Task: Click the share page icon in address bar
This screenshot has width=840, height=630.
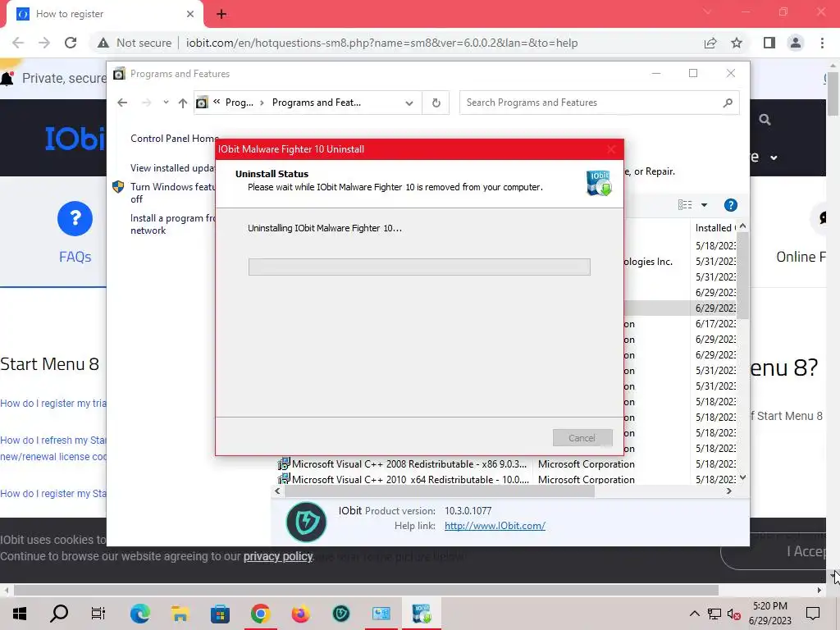Action: (710, 43)
